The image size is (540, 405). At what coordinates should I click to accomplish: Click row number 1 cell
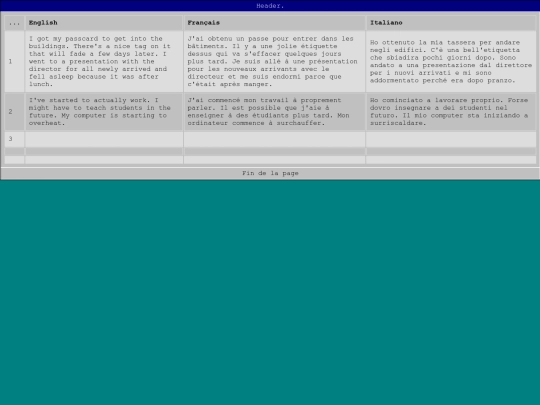(14, 62)
